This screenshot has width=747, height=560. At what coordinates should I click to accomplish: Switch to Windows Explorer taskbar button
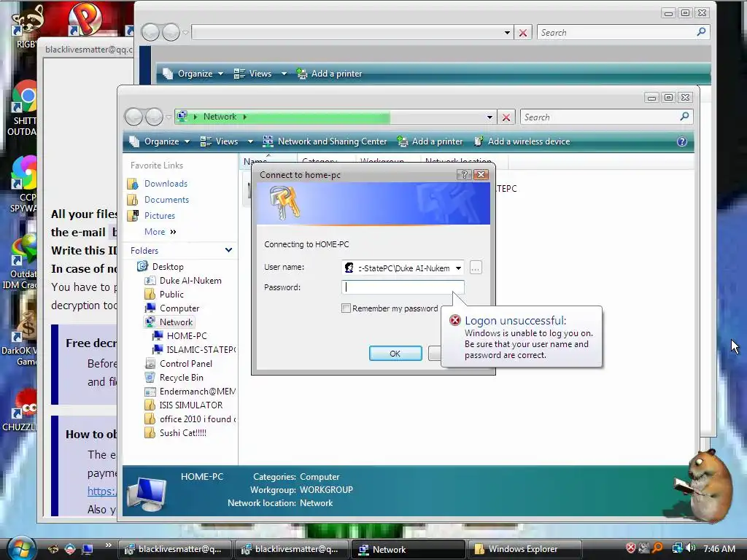(525, 549)
